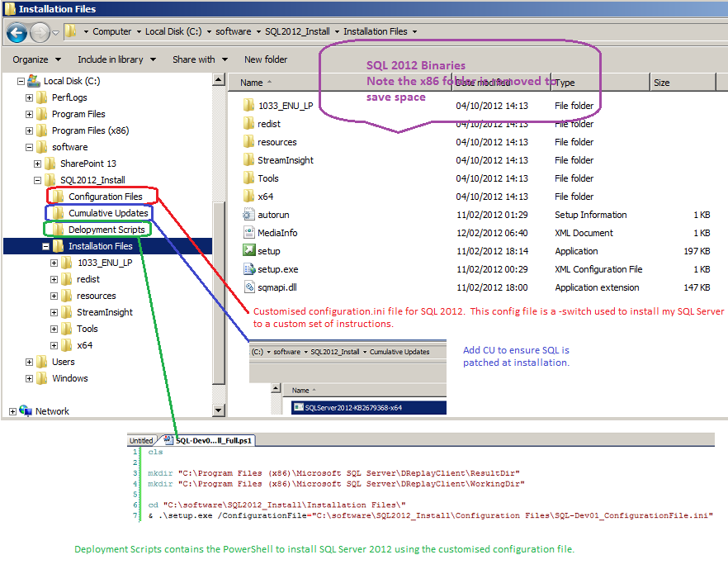Viewport: 728px width, 569px height.
Task: Select the redist folder icon in file list
Action: (249, 124)
